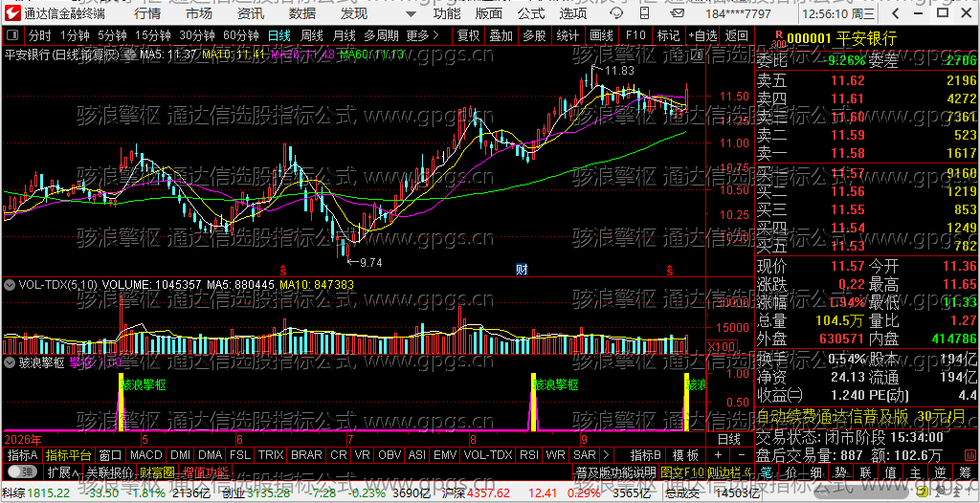The height and width of the screenshot is (503, 980).
Task: Expand the 扩展 panel arrow
Action: pyautogui.click(x=63, y=471)
